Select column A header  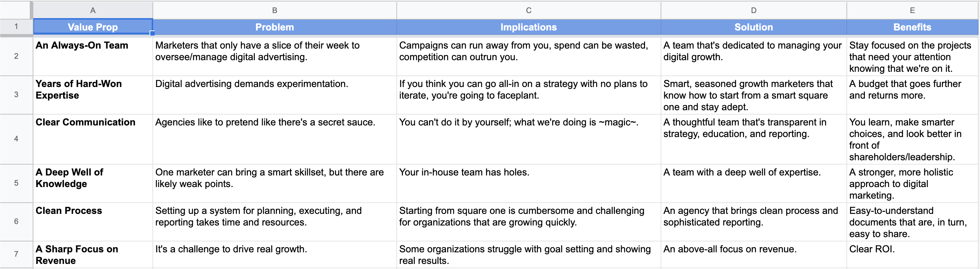93,10
